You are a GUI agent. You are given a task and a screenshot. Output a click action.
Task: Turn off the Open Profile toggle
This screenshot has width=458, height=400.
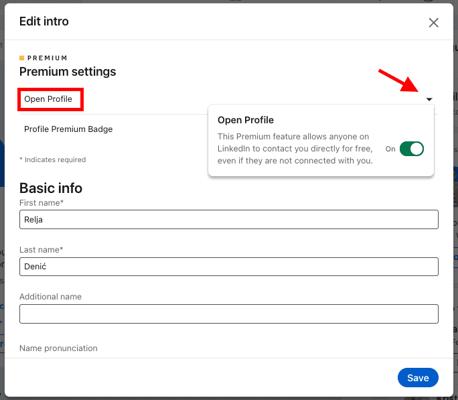point(412,149)
